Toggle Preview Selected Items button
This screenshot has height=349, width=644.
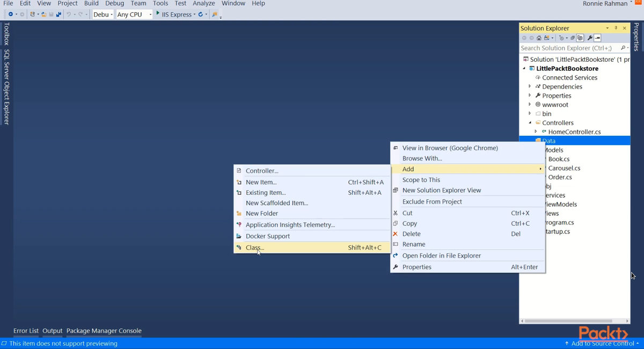597,38
